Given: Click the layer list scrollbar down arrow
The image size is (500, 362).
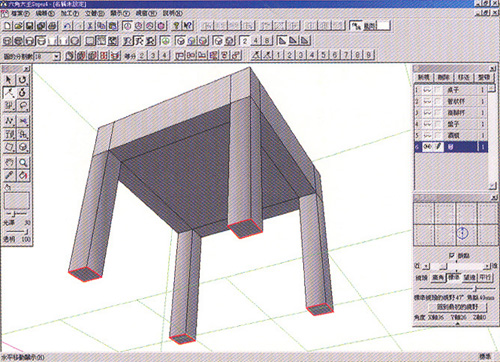Looking at the screenshot, I should tap(492, 186).
